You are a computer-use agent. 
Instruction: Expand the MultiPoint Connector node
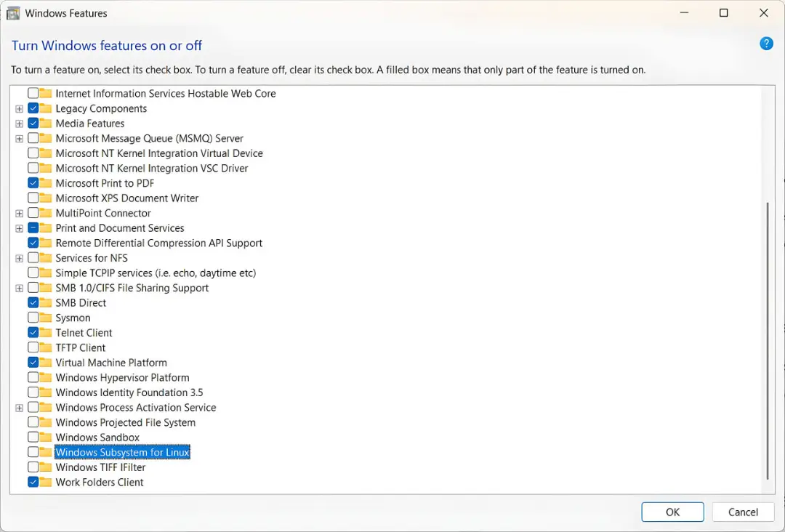(x=19, y=213)
